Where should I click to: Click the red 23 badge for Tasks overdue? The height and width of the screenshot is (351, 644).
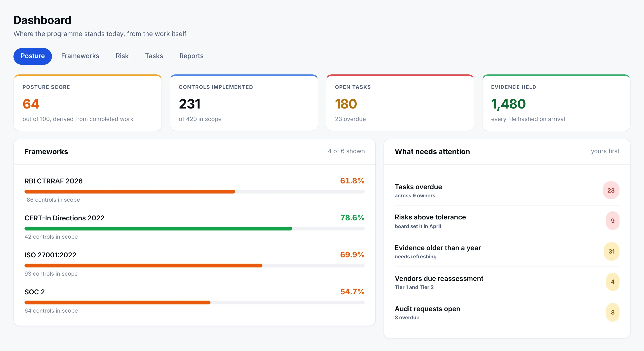611,190
